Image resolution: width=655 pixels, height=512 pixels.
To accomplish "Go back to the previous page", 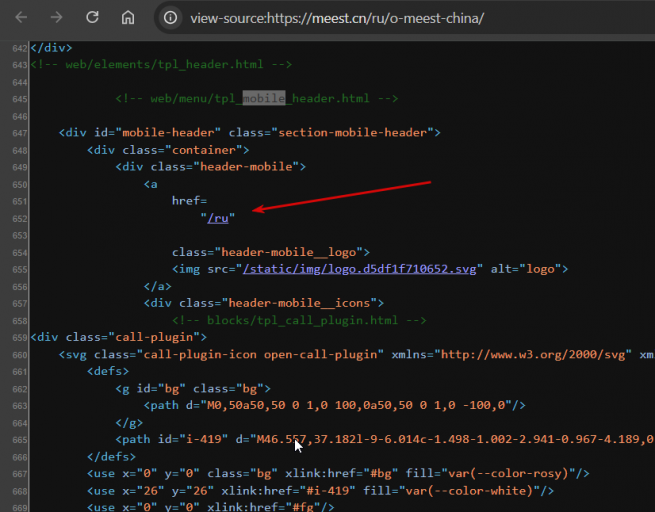I will coord(21,18).
